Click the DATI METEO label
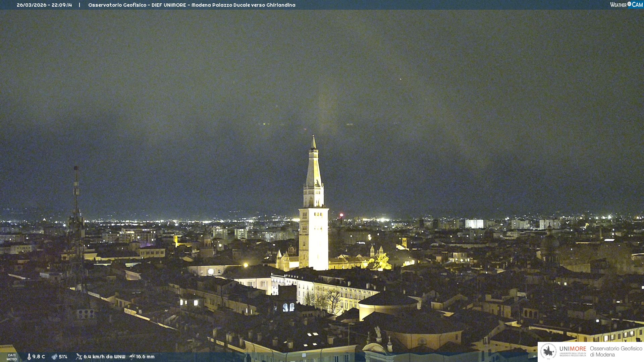This screenshot has height=362, width=644. tap(12, 357)
